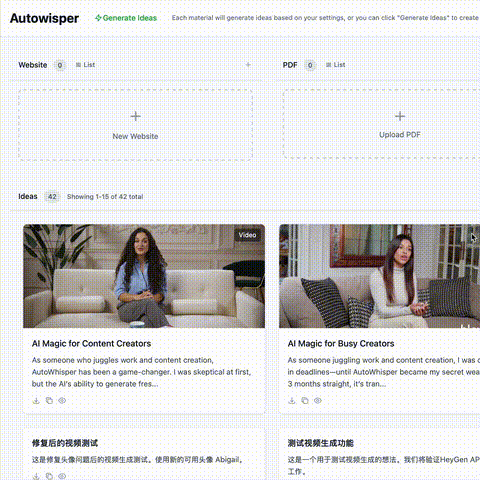The width and height of the screenshot is (480, 480).
Task: Click the Content Creators idea description text
Action: click(x=142, y=372)
